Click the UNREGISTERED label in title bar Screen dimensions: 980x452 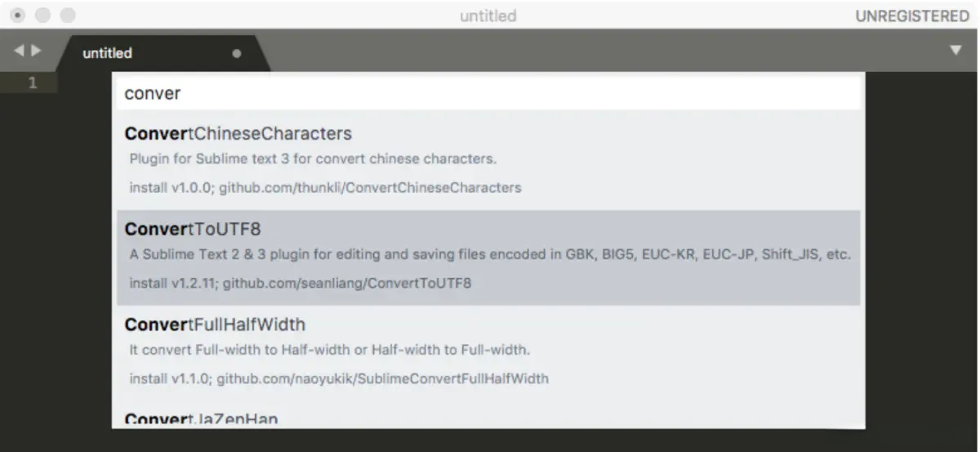point(912,16)
